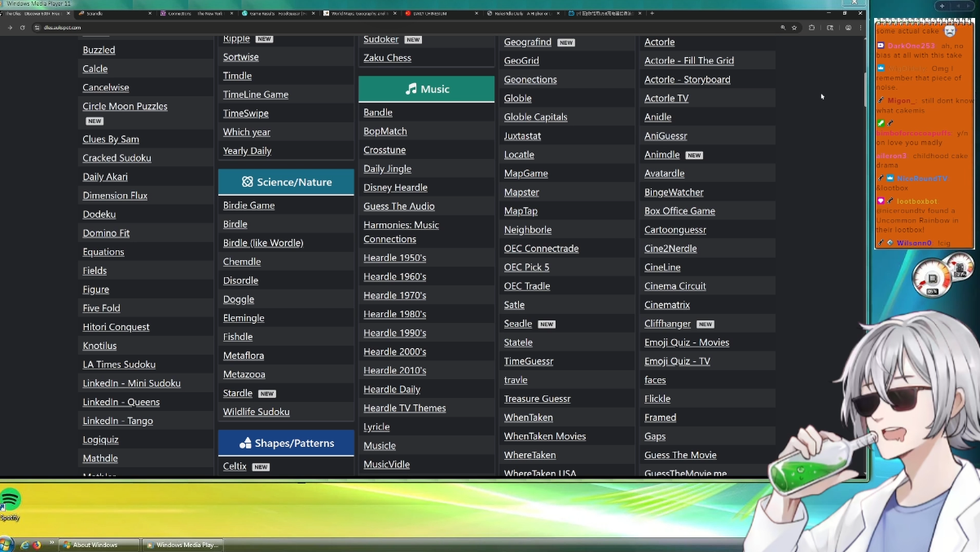This screenshot has height=552, width=980.
Task: Open the Crosstune link
Action: (x=385, y=150)
